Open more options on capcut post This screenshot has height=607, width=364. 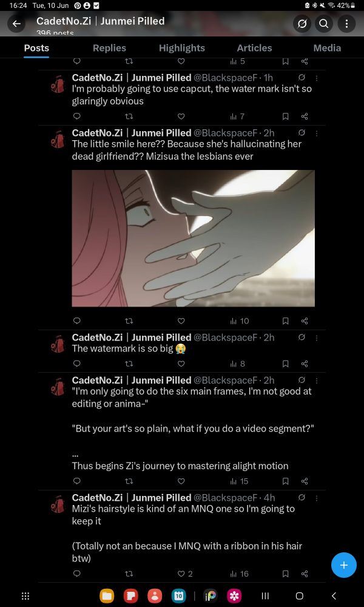pyautogui.click(x=317, y=78)
